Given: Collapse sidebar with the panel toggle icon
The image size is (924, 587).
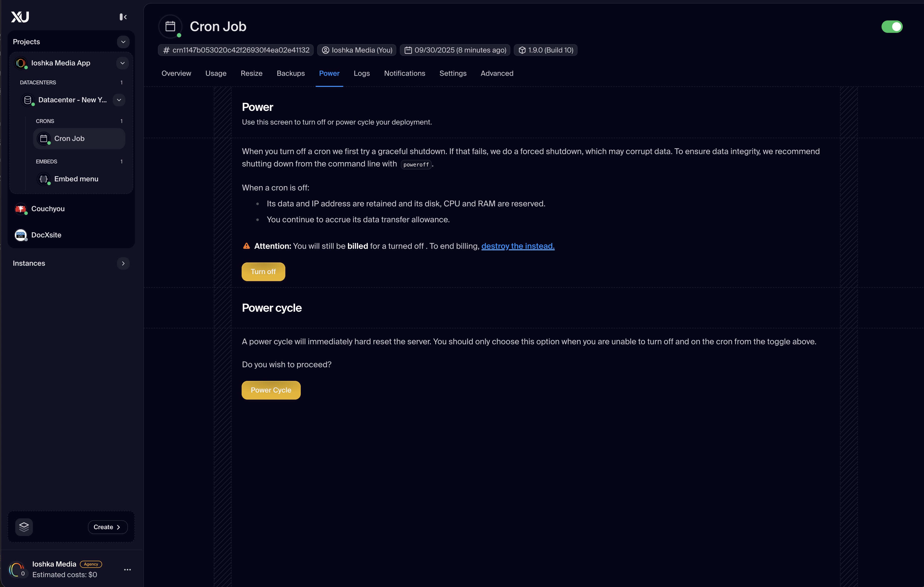Looking at the screenshot, I should click(123, 17).
